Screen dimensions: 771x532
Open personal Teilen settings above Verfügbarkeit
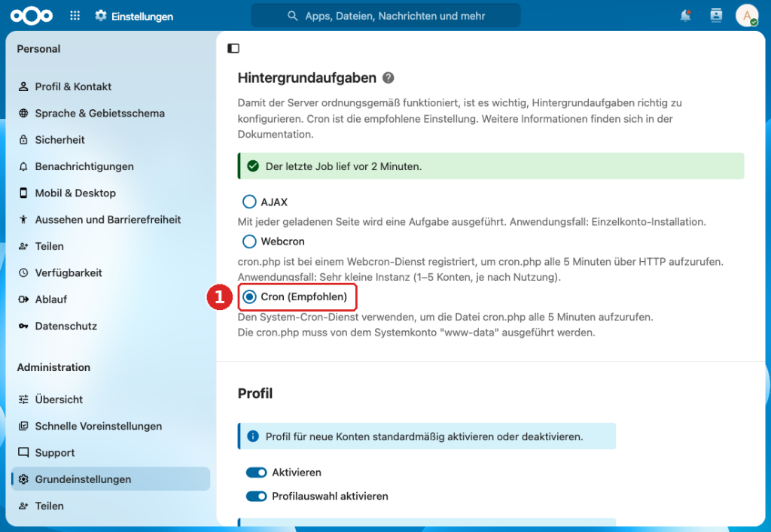[x=111, y=246]
